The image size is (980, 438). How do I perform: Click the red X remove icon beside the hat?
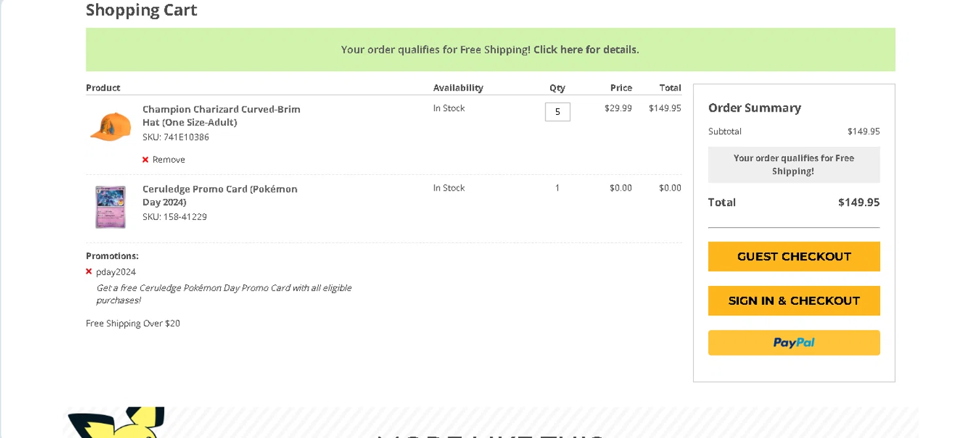coord(145,160)
